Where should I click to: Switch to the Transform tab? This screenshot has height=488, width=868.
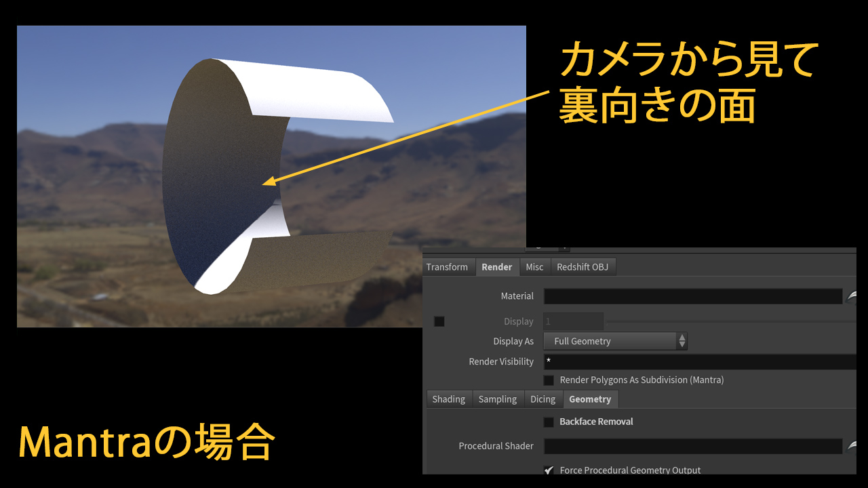447,267
